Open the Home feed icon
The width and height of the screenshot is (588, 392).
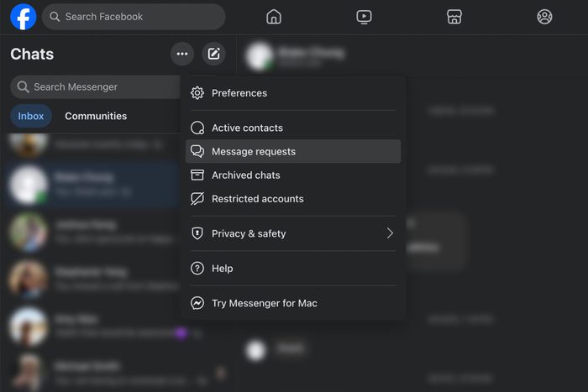pyautogui.click(x=273, y=17)
